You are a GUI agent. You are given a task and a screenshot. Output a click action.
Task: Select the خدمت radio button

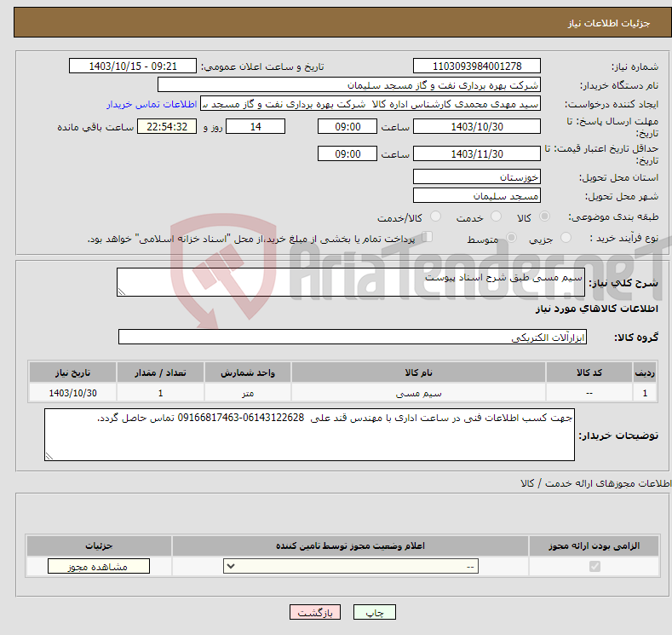point(496,216)
